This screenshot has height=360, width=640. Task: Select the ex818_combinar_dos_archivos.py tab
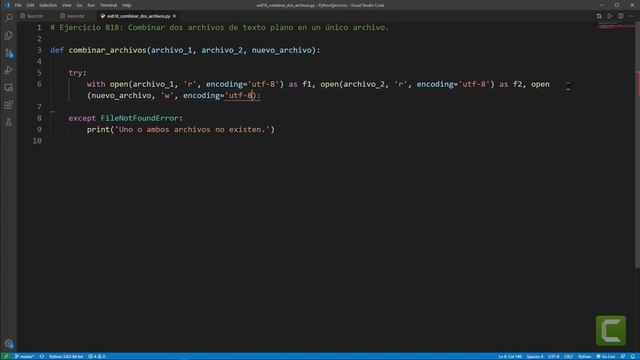click(138, 16)
